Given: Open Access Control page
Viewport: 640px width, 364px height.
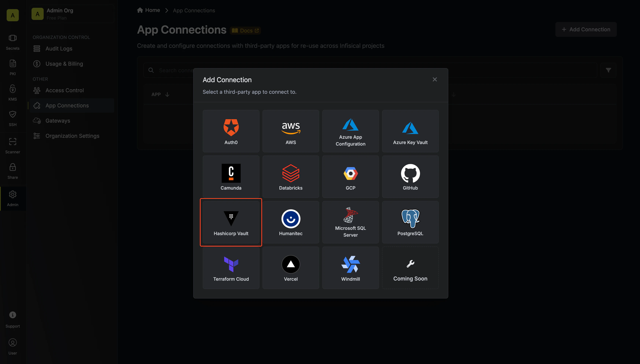Looking at the screenshot, I should coord(72,90).
